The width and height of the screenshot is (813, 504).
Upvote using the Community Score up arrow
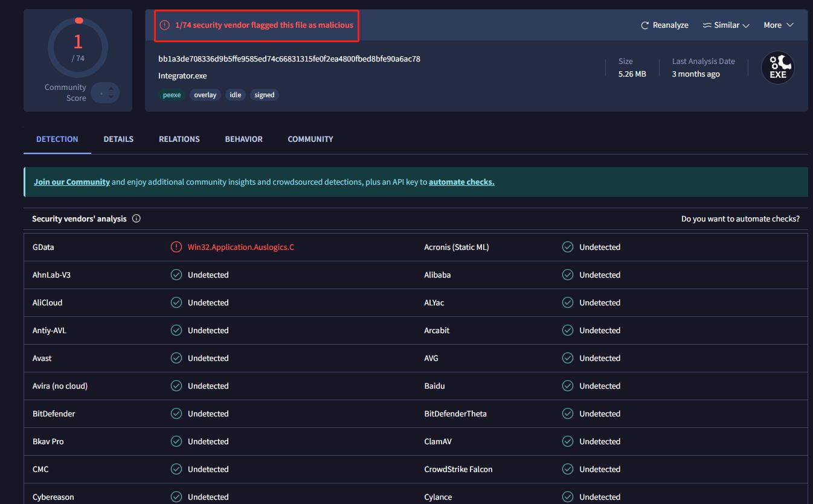pos(111,89)
